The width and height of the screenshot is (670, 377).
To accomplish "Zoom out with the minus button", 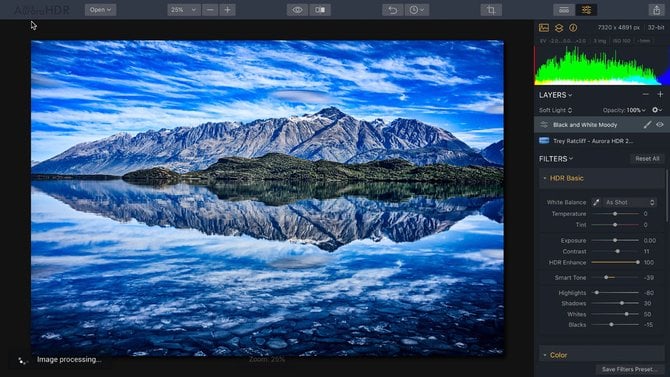I will [x=210, y=10].
